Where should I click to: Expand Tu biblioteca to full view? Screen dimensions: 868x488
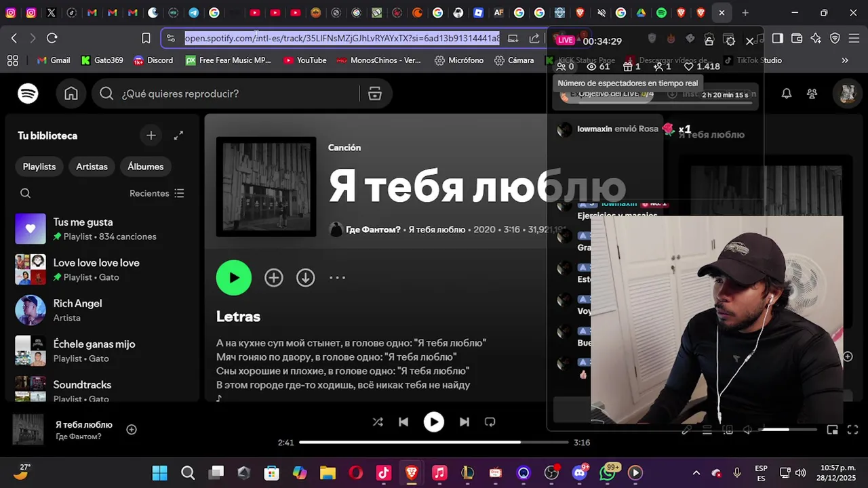[178, 136]
